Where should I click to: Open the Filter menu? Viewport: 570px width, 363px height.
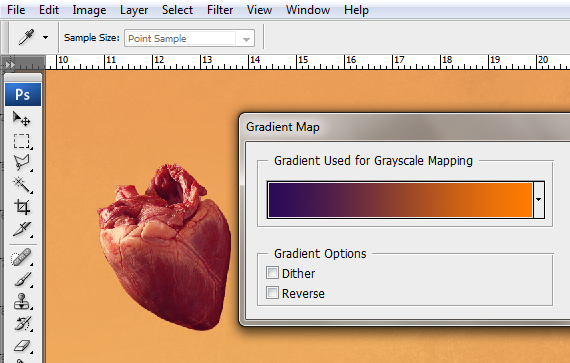coord(220,10)
